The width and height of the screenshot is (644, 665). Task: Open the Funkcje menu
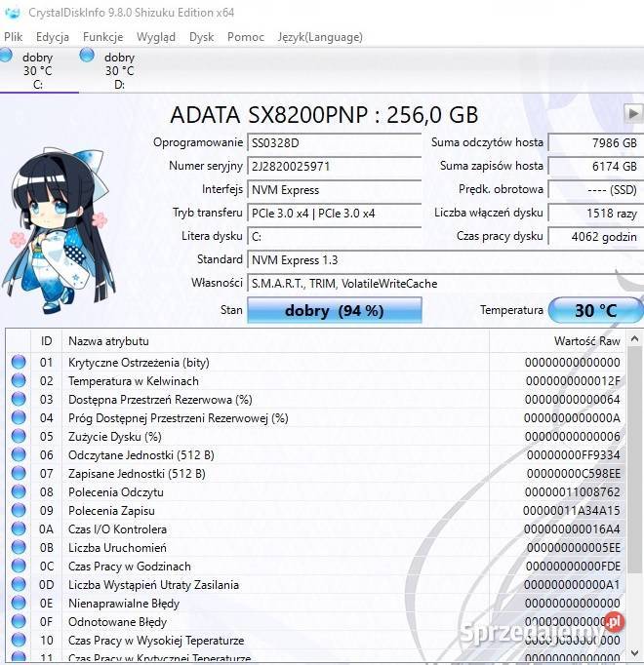102,37
